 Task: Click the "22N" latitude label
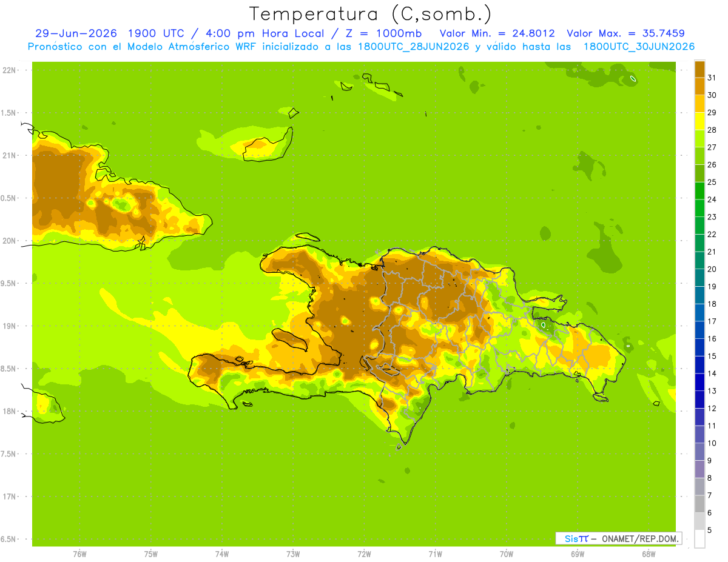[9, 70]
